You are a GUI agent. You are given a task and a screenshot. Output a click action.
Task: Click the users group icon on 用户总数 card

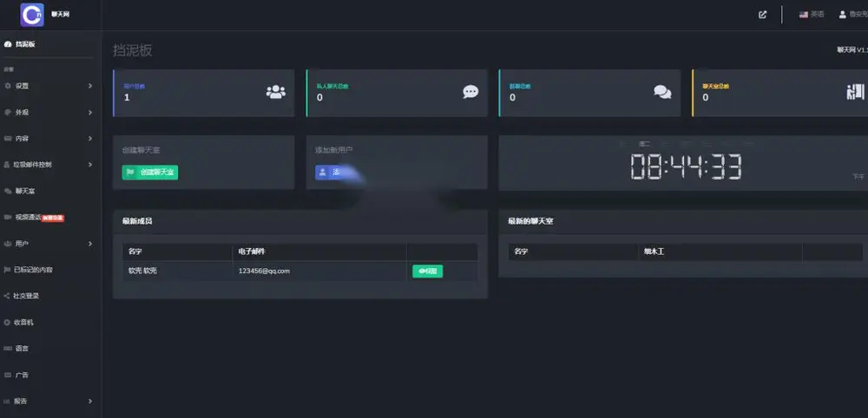tap(276, 92)
